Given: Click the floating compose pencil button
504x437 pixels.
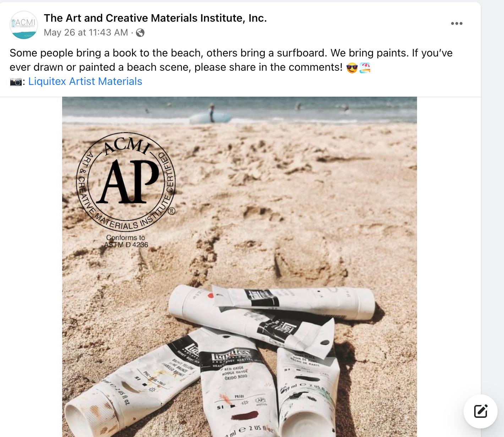Looking at the screenshot, I should coord(481,411).
